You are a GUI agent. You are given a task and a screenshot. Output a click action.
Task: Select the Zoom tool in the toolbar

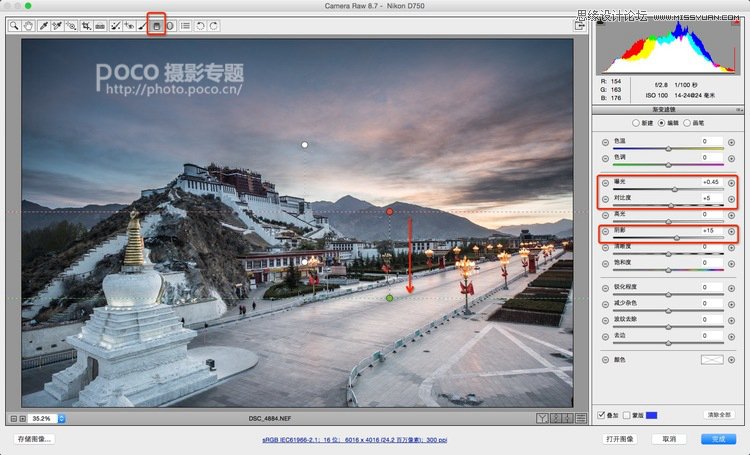tap(14, 26)
